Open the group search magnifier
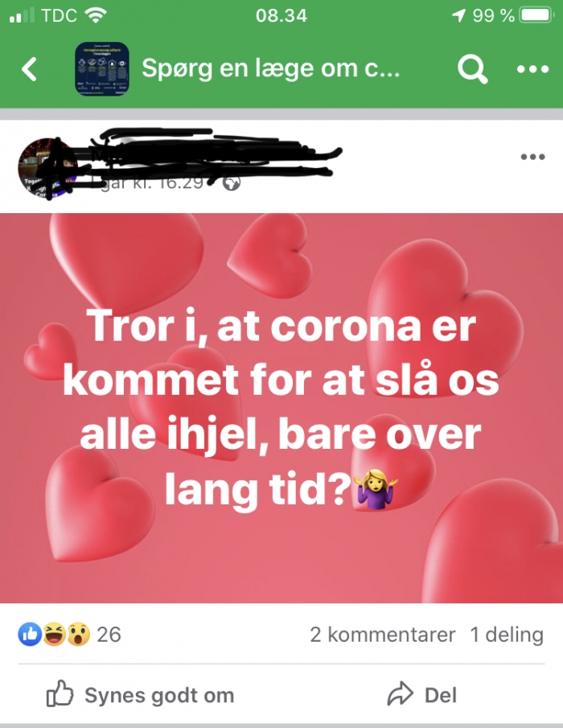The width and height of the screenshot is (563, 728). click(x=472, y=69)
